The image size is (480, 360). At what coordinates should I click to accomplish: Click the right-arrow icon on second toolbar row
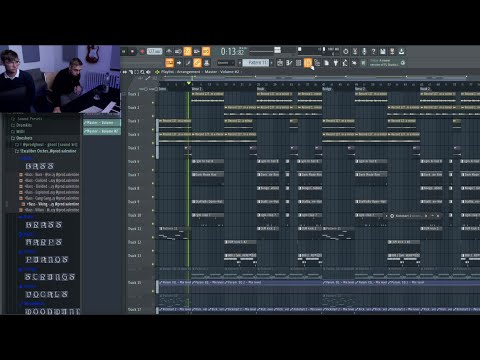(x=179, y=63)
